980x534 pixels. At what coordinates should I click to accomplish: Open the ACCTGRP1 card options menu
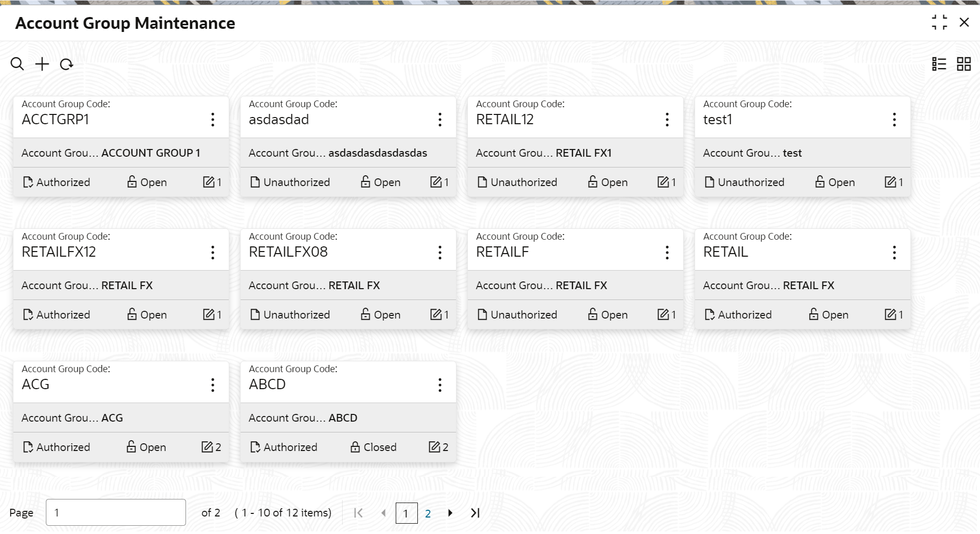[212, 120]
